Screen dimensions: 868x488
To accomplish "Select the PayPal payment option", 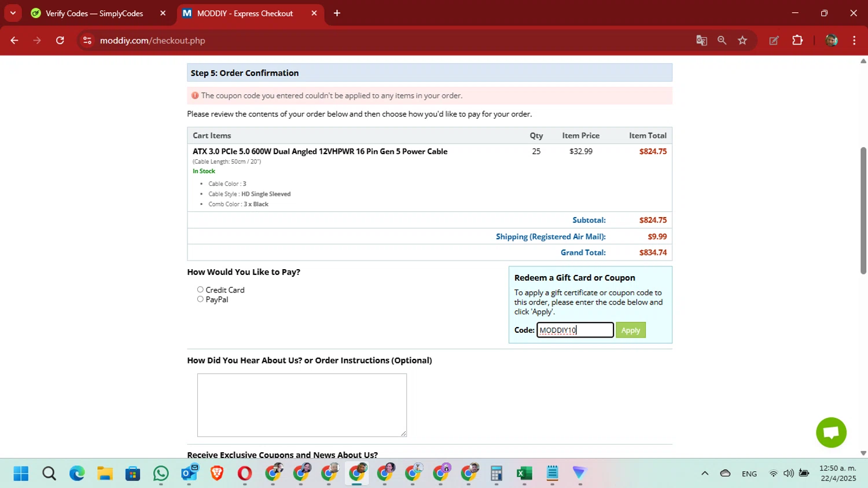I will 200,299.
